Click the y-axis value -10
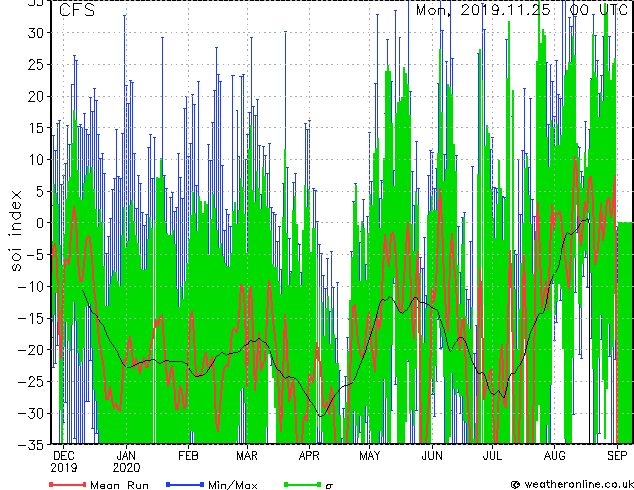This screenshot has height=490, width=634. (31, 286)
